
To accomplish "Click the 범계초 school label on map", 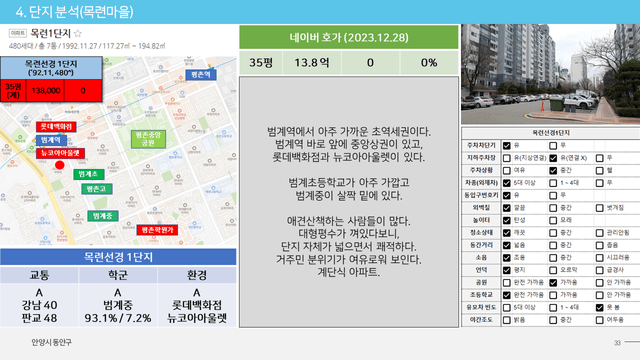I will point(89,174).
